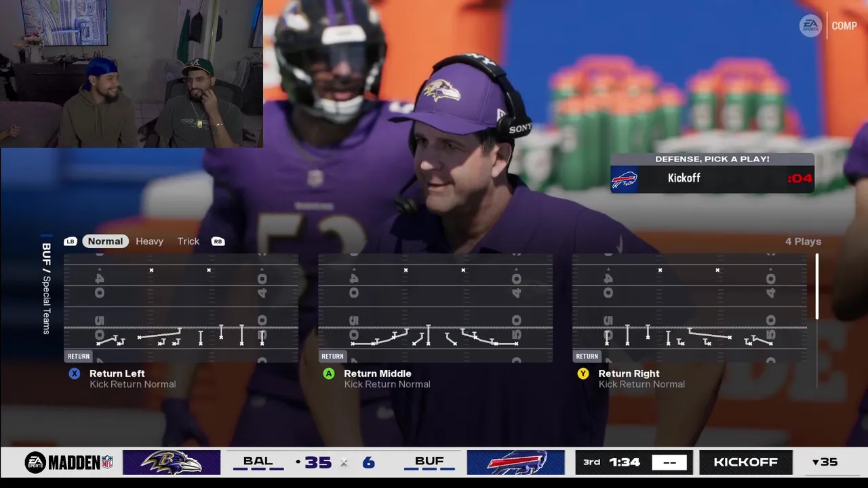Click the DEFENSE, PICK A PLAY! header

(x=712, y=159)
